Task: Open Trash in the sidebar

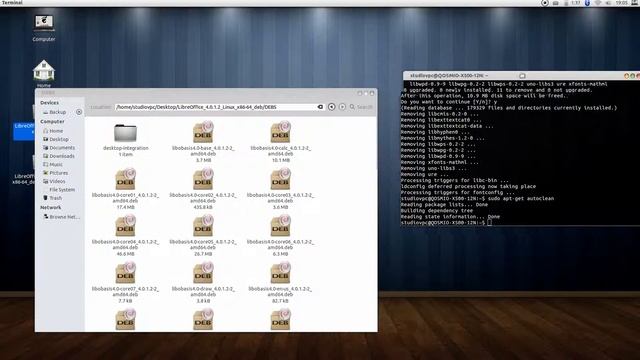Action: pos(53,198)
